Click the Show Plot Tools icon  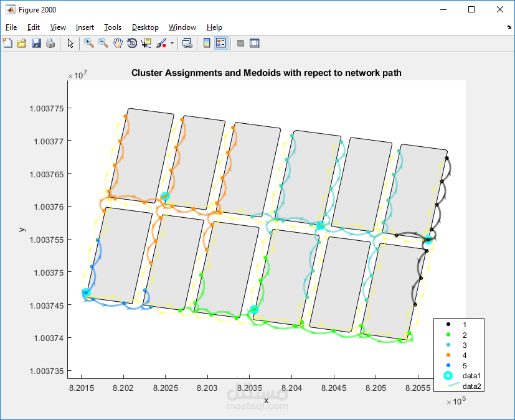click(x=255, y=43)
